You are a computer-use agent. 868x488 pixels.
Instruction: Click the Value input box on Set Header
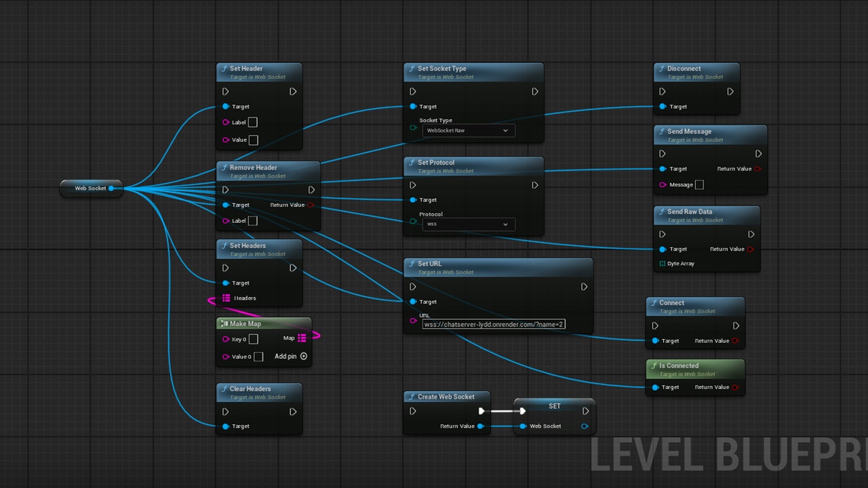coord(253,140)
